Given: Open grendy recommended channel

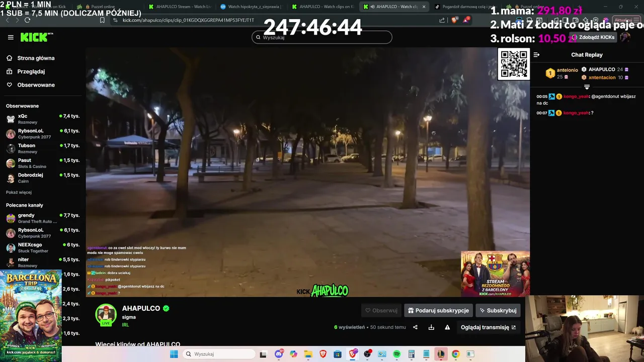Looking at the screenshot, I should point(42,218).
